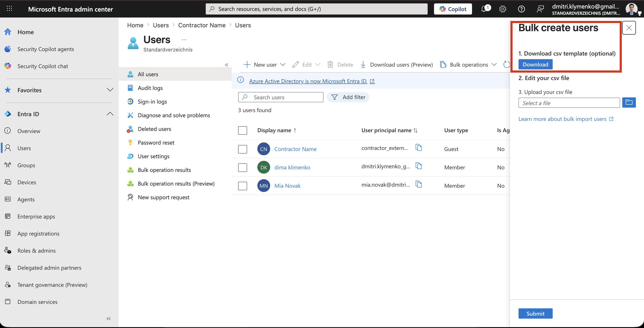This screenshot has height=328, width=644.
Task: Open the settings gear icon
Action: coord(503,9)
